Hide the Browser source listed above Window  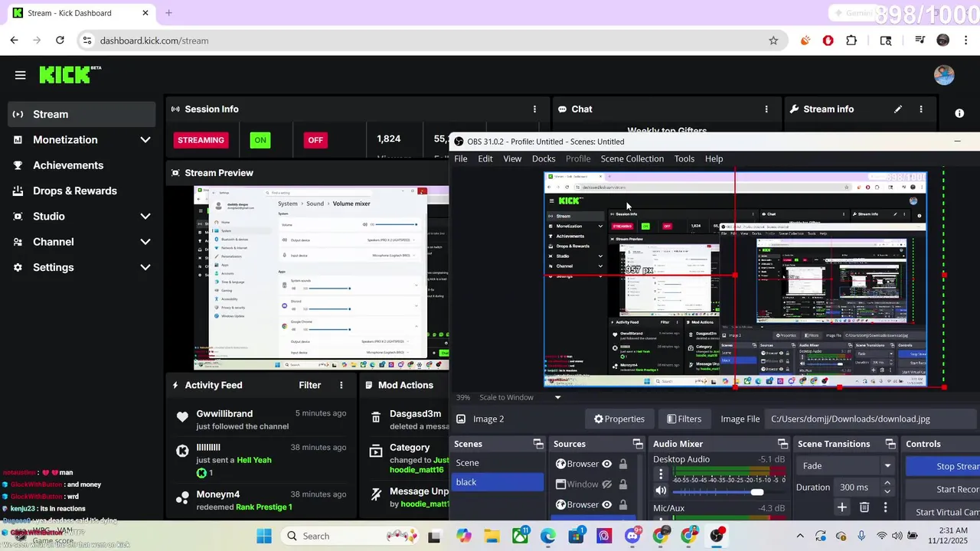pos(607,464)
